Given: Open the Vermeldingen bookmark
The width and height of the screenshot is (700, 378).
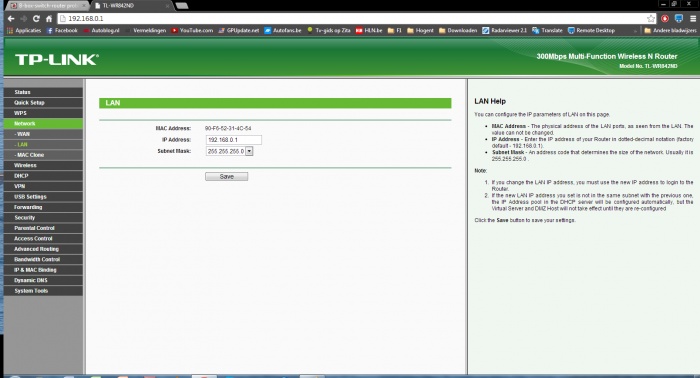Looking at the screenshot, I should pos(146,30).
